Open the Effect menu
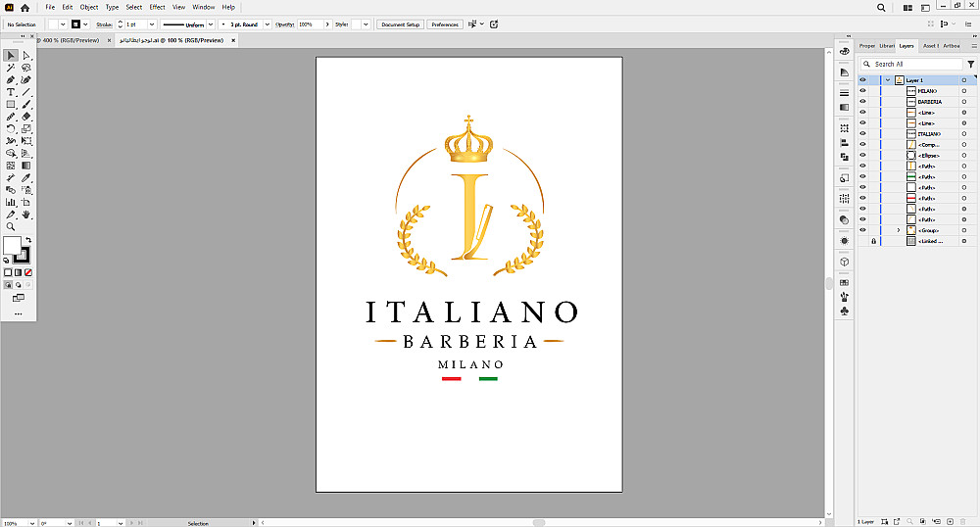 click(x=157, y=7)
